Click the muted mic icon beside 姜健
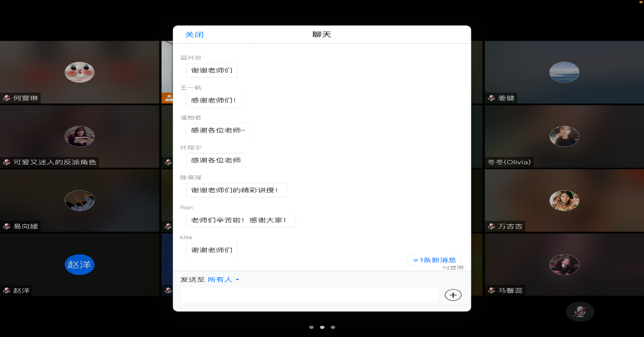 [x=492, y=98]
